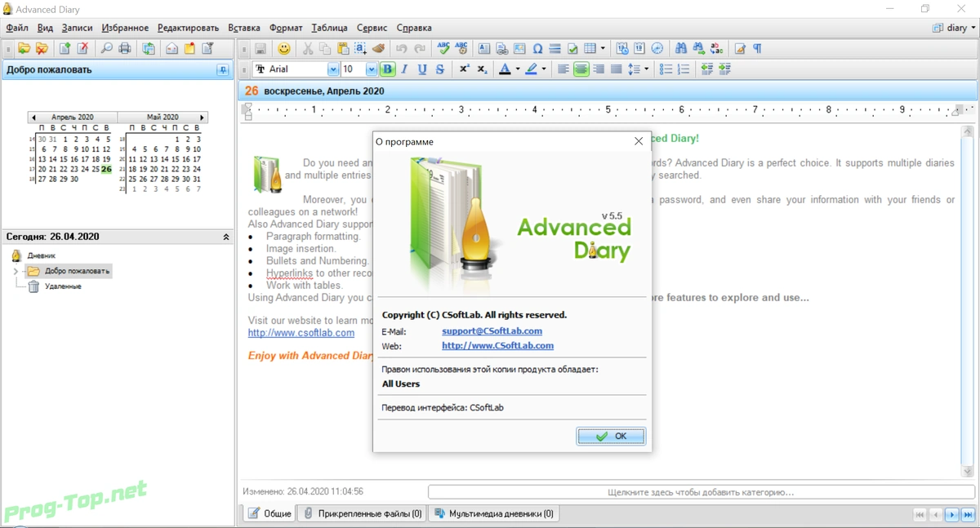Toggle center alignment
This screenshot has height=528, width=980.
tap(581, 69)
